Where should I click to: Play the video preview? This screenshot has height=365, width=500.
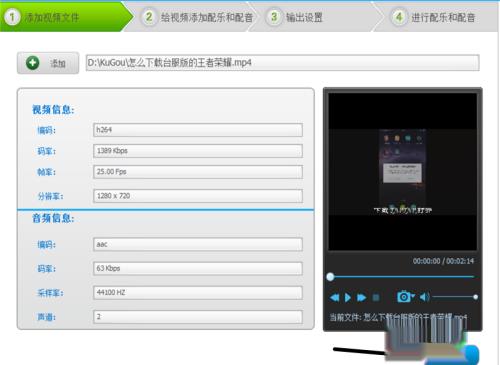348,297
